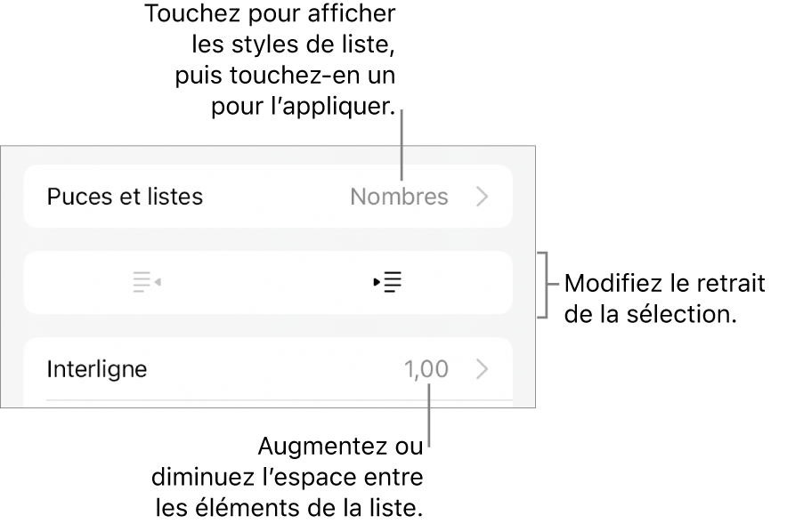Image resolution: width=787 pixels, height=532 pixels.
Task: Select the Nombres list style value
Action: pyautogui.click(x=399, y=197)
